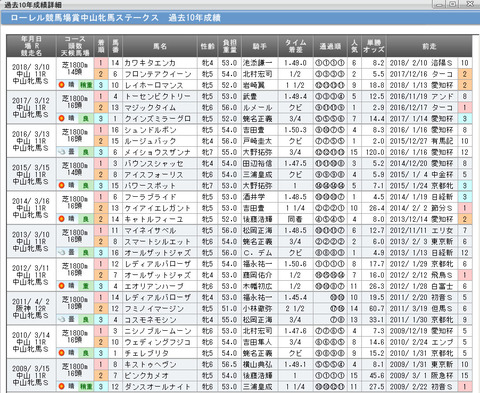The height and width of the screenshot is (393, 480).
Task: Click the sunny weather icon for 2009/3/15
Action: [x=61, y=387]
